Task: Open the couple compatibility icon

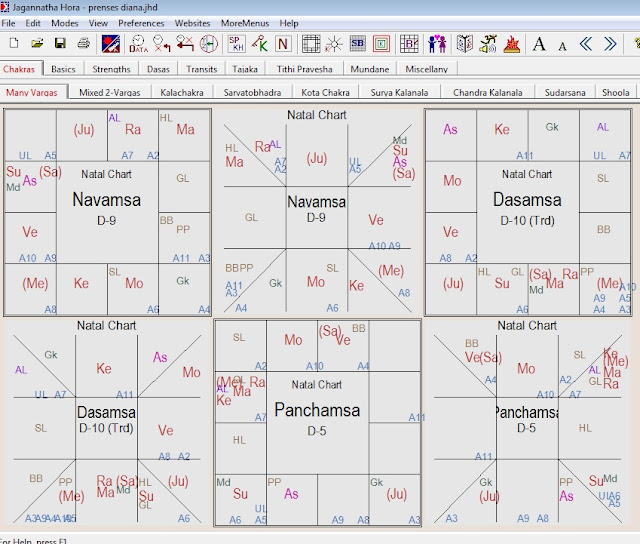Action: 437,44
